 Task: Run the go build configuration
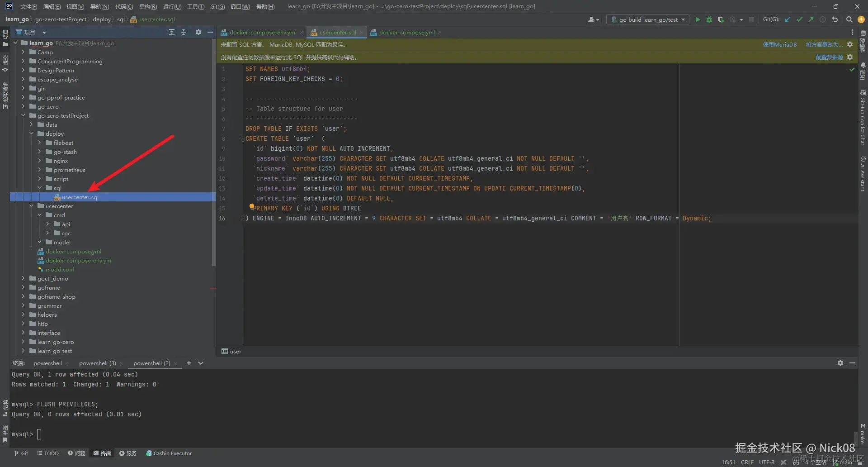[x=698, y=19]
